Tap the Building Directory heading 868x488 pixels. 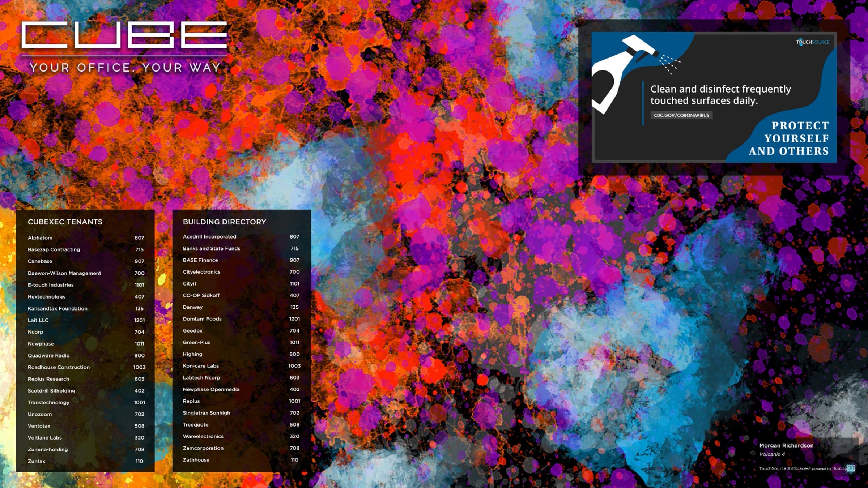coord(224,222)
